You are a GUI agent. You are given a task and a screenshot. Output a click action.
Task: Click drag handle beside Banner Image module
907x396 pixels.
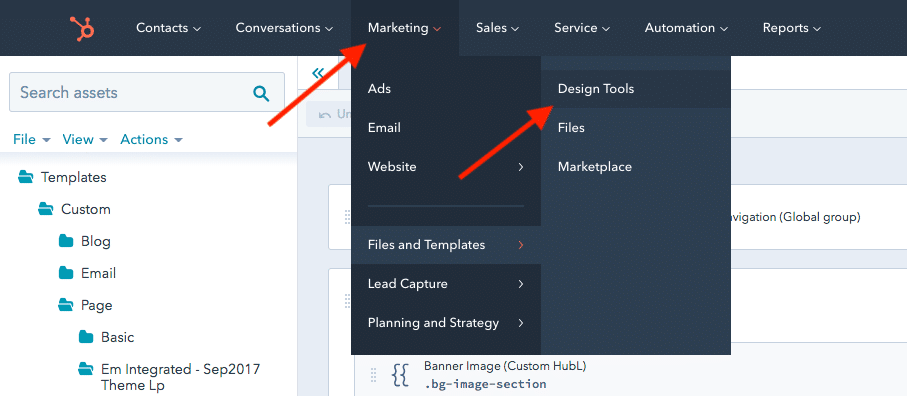373,375
